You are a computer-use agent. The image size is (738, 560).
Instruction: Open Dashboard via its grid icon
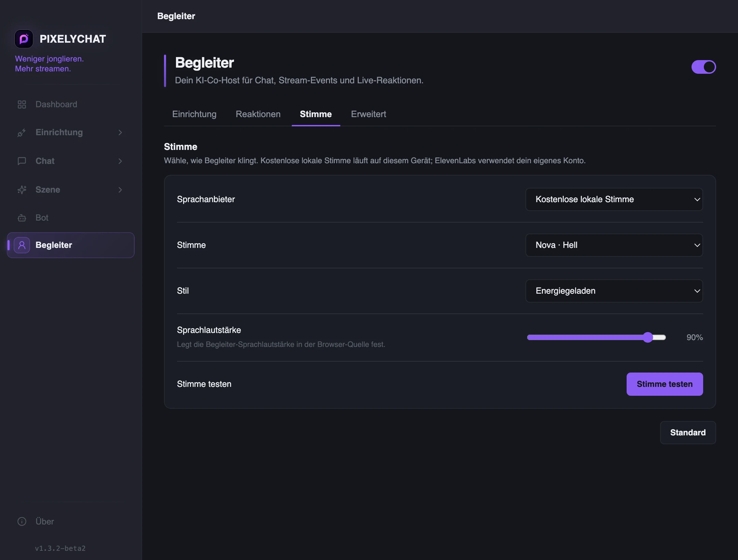tap(22, 104)
